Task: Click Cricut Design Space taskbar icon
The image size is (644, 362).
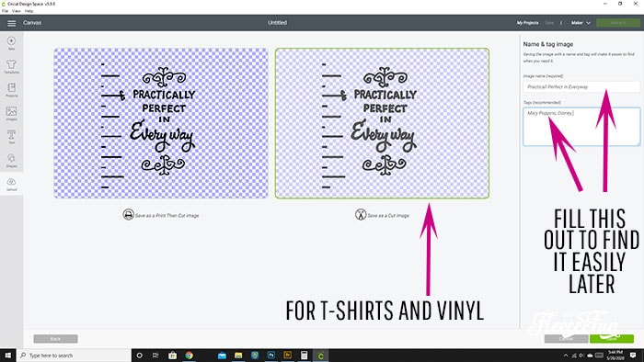Action: pos(321,356)
